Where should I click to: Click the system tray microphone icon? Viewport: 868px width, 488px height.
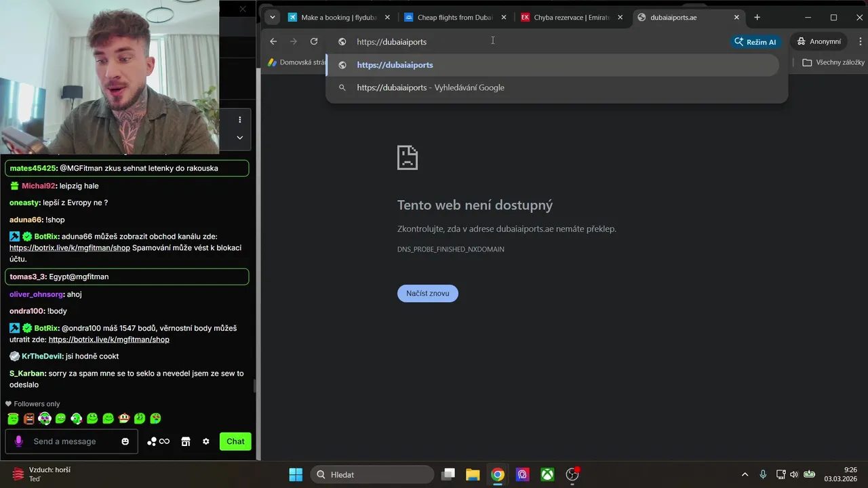tap(763, 474)
